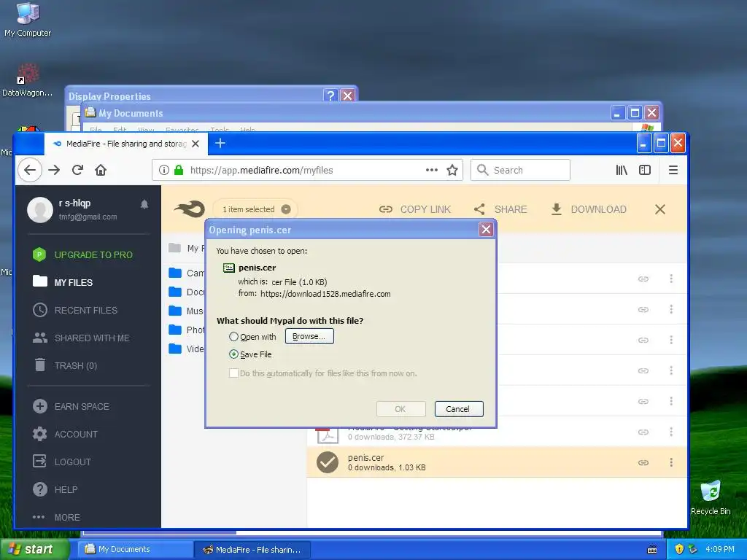The width and height of the screenshot is (747, 560).
Task: Click the browser Search box
Action: (520, 170)
